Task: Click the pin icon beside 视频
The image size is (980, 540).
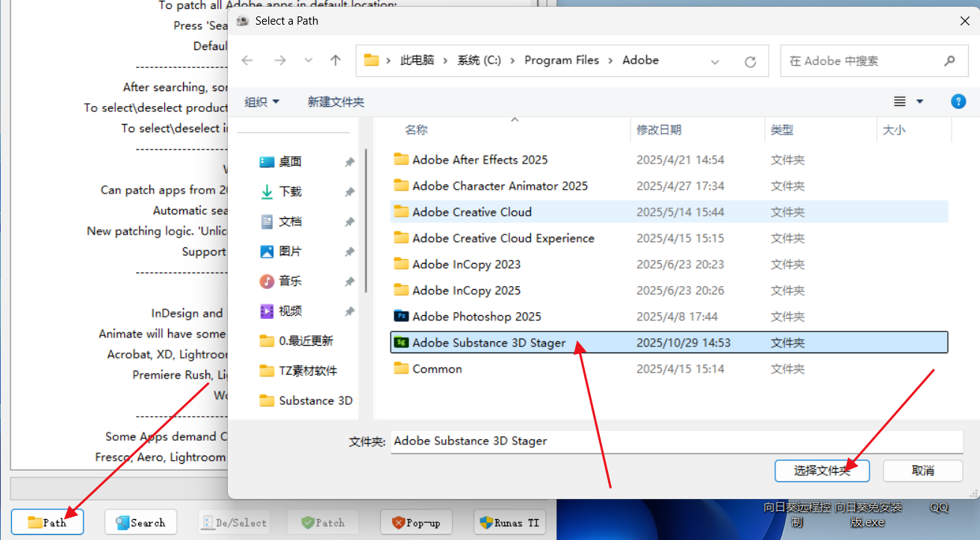Action: (x=349, y=311)
